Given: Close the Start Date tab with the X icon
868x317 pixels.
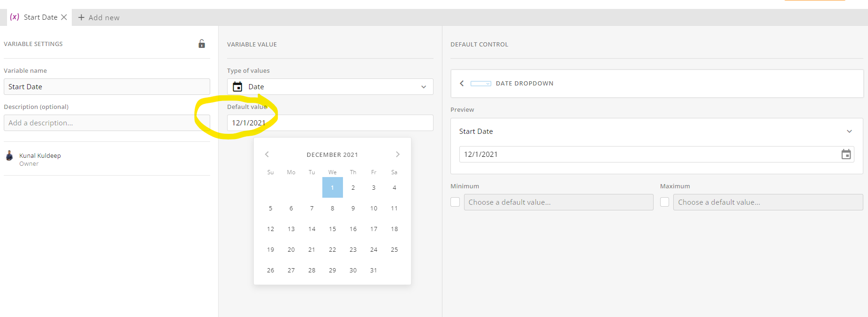Looking at the screenshot, I should (64, 17).
